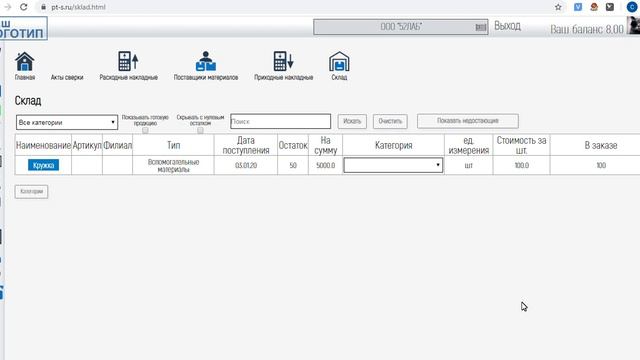Click the browser address bar URL
Screen dimensions: 640x360
coord(78,7)
